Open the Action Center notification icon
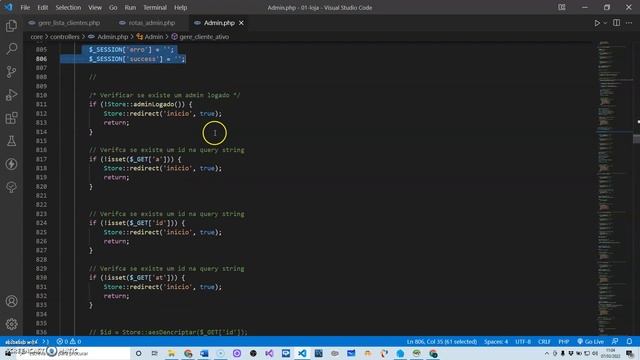This screenshot has width=640, height=360. (630, 353)
